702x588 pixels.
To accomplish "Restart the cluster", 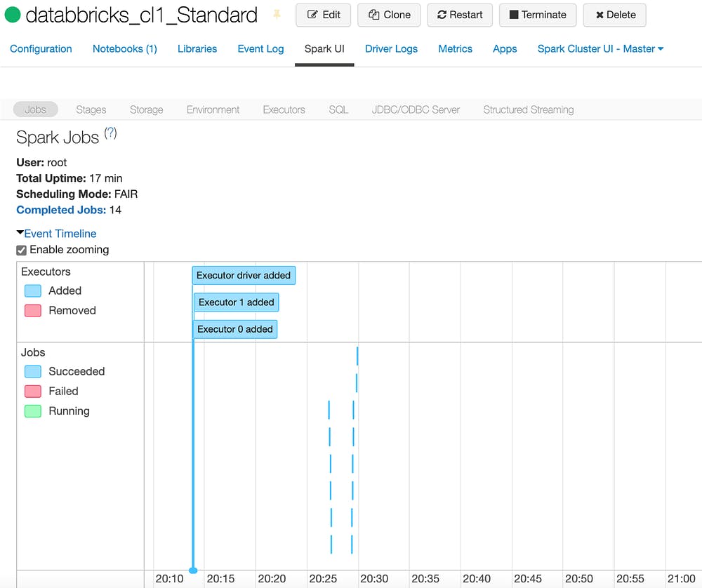I will (x=460, y=15).
